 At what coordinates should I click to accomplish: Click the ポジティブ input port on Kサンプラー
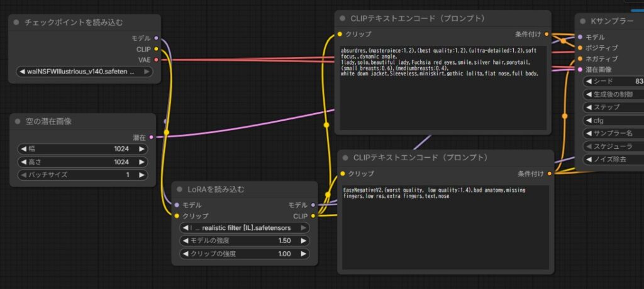(x=580, y=48)
